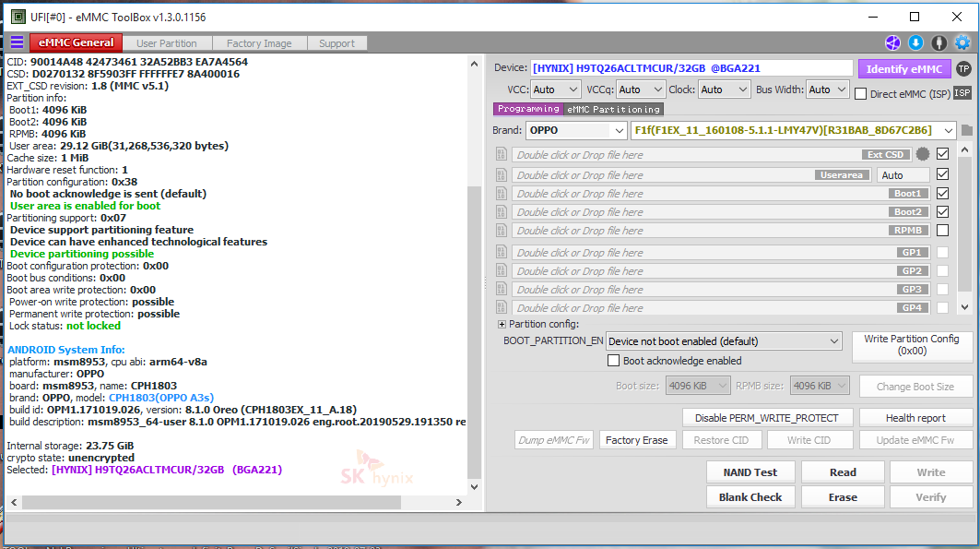Switch to User Partition tab
The width and height of the screenshot is (980, 549).
click(166, 43)
